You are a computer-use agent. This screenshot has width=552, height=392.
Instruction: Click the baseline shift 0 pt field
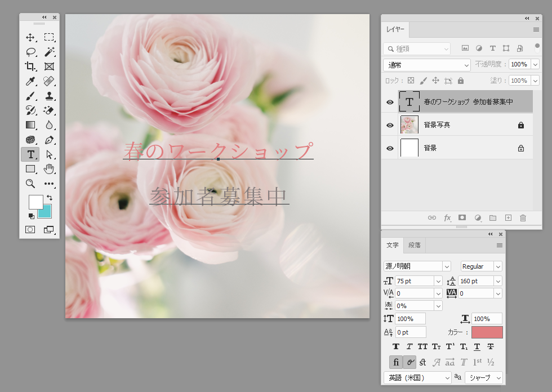[x=410, y=332]
